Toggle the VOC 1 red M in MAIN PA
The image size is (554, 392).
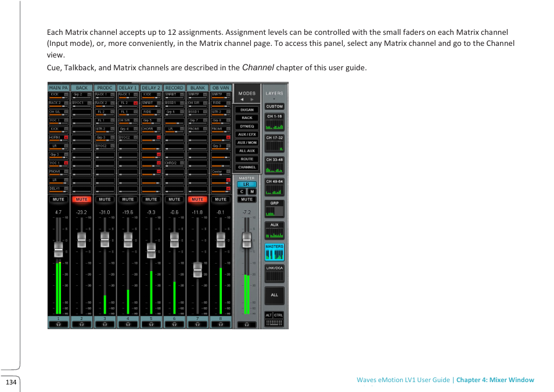click(x=66, y=163)
